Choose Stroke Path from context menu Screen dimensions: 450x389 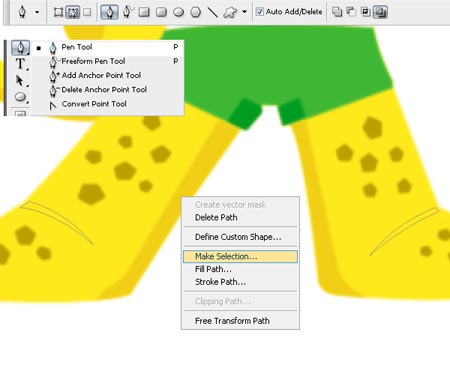[x=240, y=282]
